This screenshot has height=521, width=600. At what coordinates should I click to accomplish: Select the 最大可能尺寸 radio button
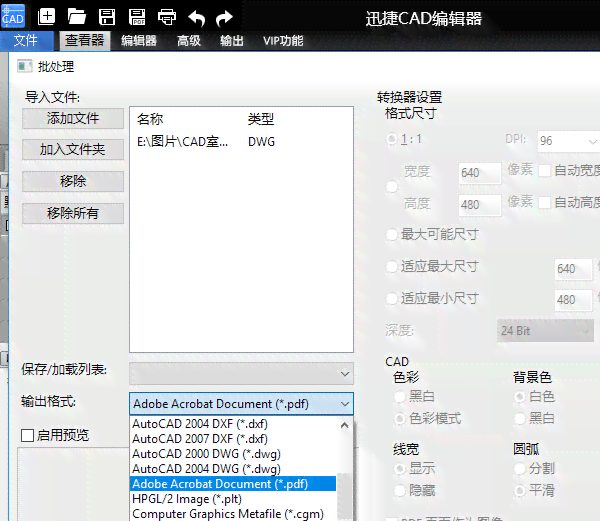pyautogui.click(x=392, y=234)
